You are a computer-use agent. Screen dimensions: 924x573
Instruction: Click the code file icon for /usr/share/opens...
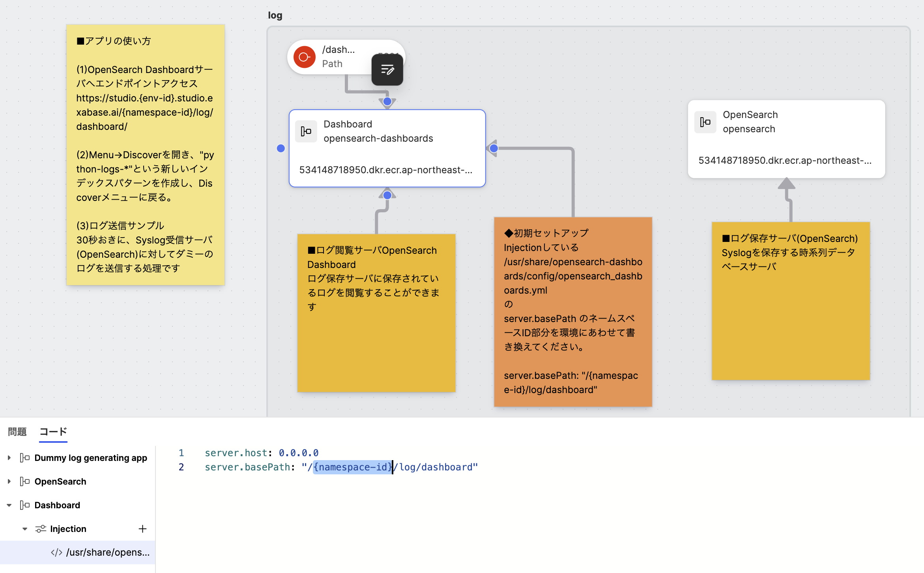tap(56, 552)
